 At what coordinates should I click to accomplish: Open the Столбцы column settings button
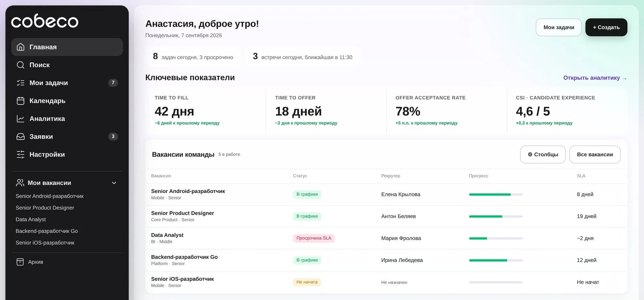click(543, 155)
